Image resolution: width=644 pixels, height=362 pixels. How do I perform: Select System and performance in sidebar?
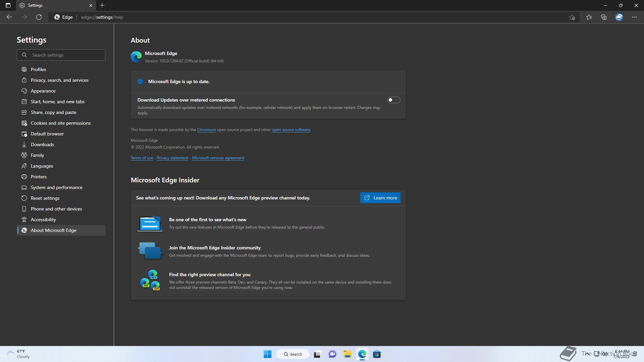click(56, 187)
